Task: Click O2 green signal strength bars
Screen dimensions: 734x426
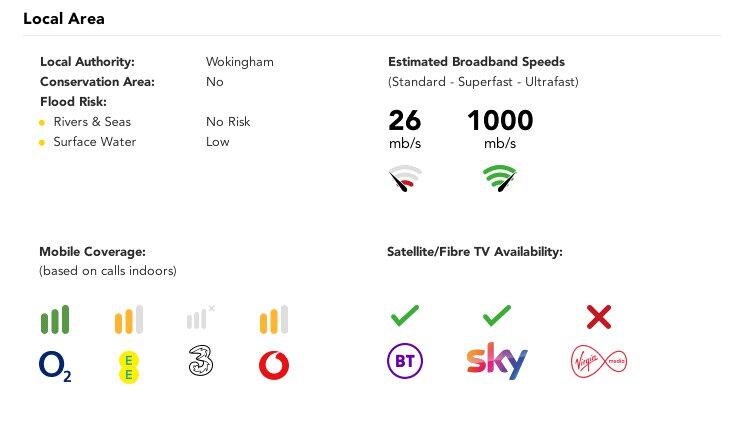Action: coord(55,320)
